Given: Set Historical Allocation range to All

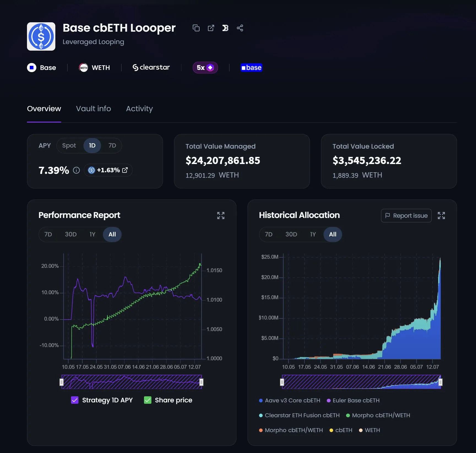Looking at the screenshot, I should [x=333, y=234].
